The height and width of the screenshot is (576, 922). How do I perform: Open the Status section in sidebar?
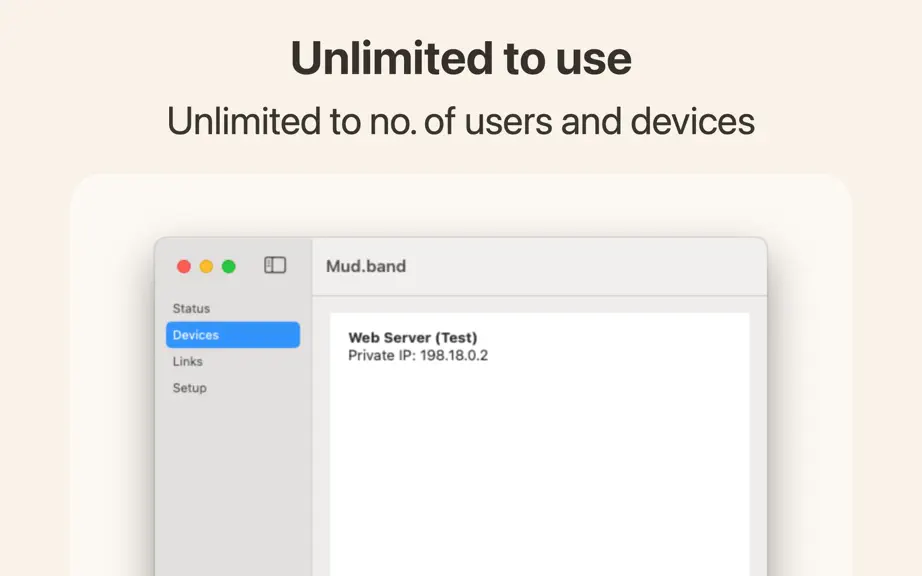pos(191,309)
